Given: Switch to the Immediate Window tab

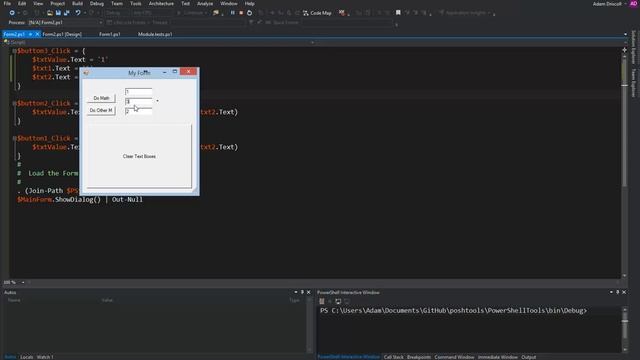Looking at the screenshot, I should [498, 357].
